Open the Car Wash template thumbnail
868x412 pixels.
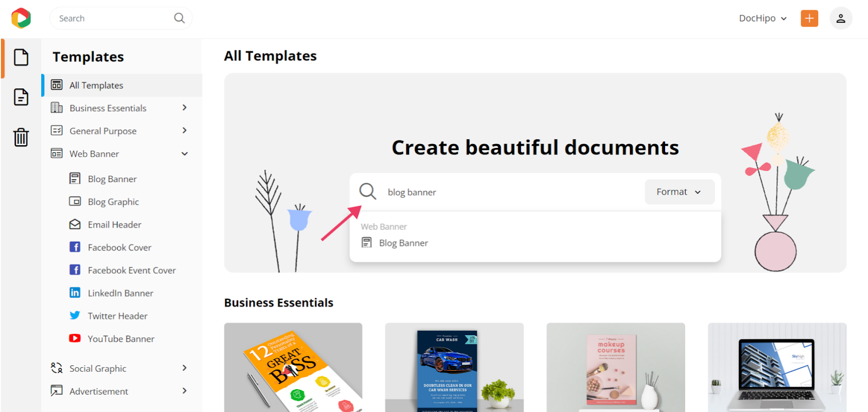click(455, 368)
